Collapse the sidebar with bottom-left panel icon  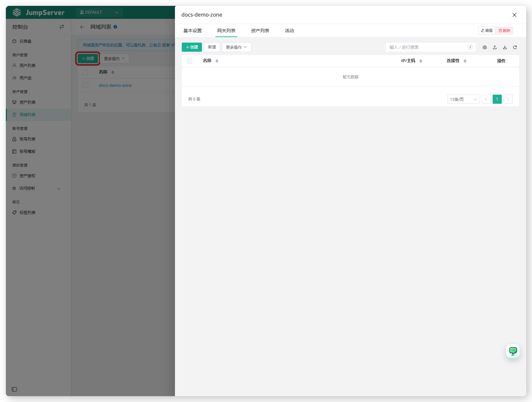(x=14, y=389)
